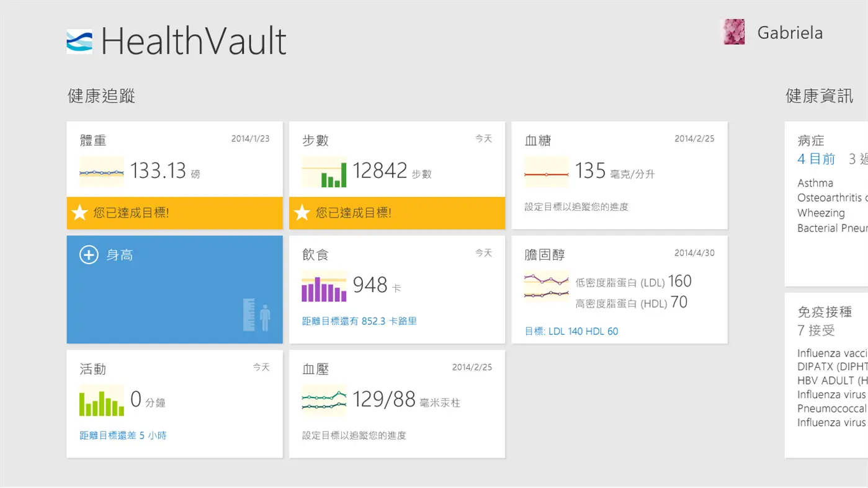868x488 pixels.
Task: Click 設定目標 text in 血壓 tile
Action: click(354, 435)
